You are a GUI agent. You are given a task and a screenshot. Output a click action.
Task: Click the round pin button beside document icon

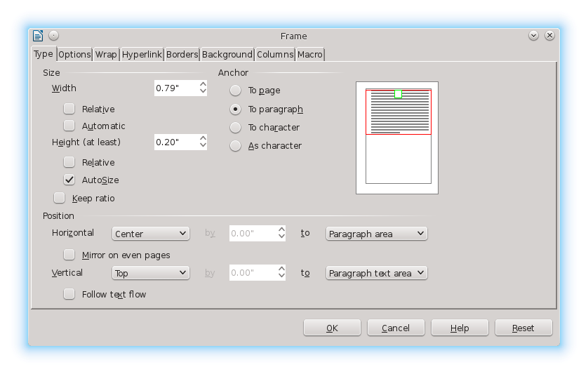tap(53, 35)
